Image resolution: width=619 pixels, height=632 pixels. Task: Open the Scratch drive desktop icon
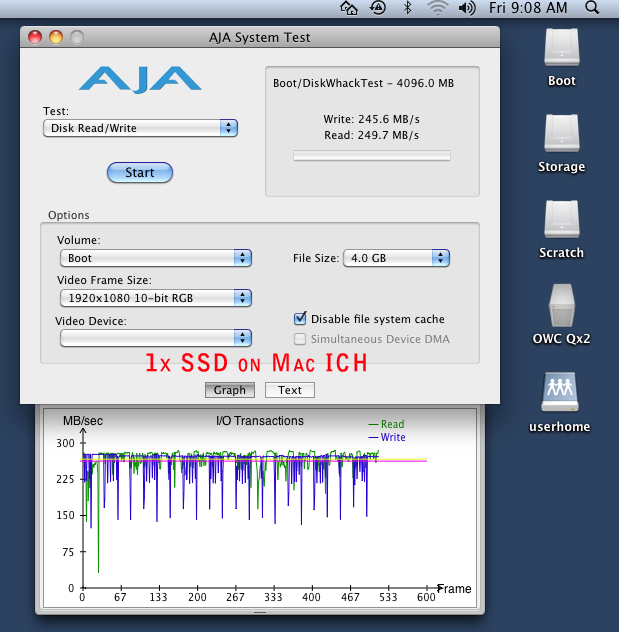point(562,219)
